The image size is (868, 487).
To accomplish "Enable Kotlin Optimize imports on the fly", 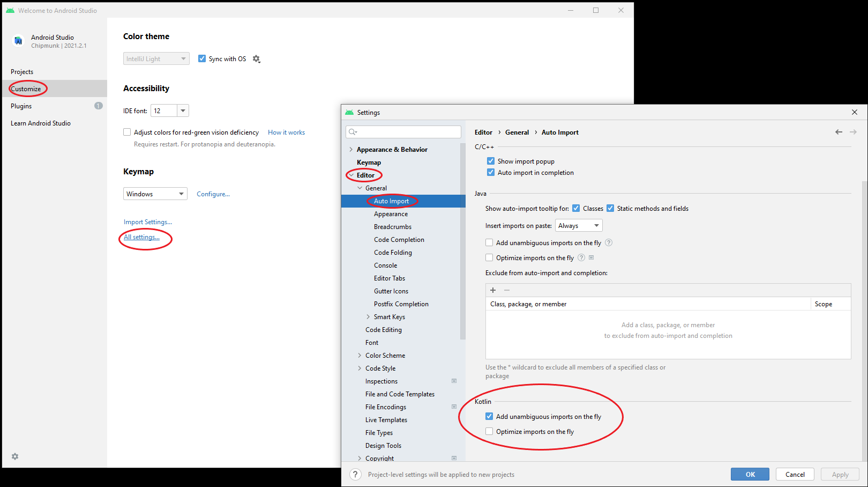I will tap(489, 432).
